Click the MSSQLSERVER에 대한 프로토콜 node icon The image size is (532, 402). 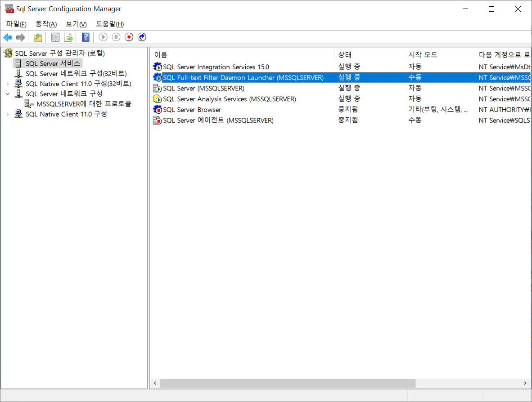[x=29, y=104]
